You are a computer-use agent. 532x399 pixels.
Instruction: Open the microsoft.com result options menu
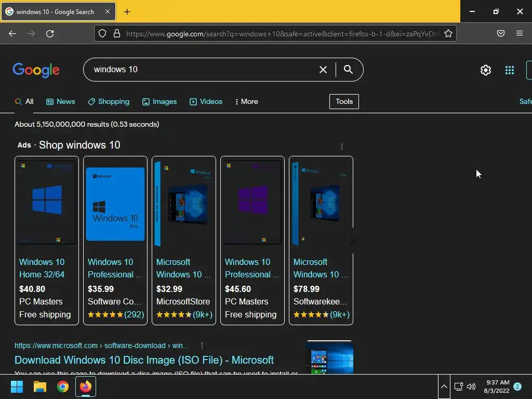coord(202,345)
